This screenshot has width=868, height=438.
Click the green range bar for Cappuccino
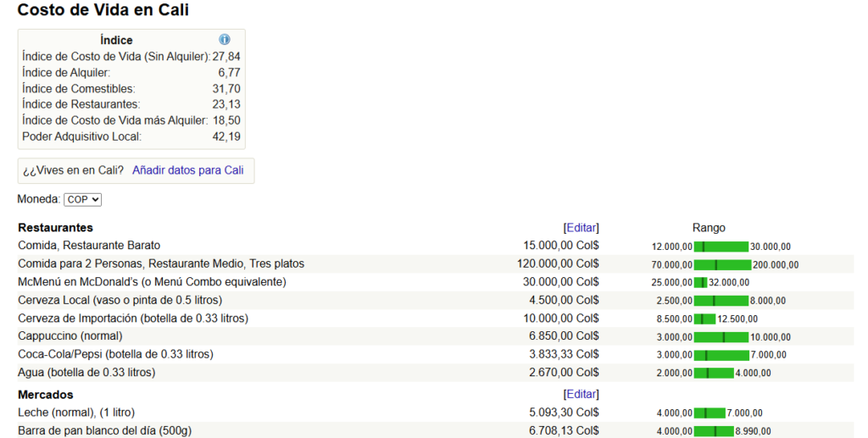[721, 337]
